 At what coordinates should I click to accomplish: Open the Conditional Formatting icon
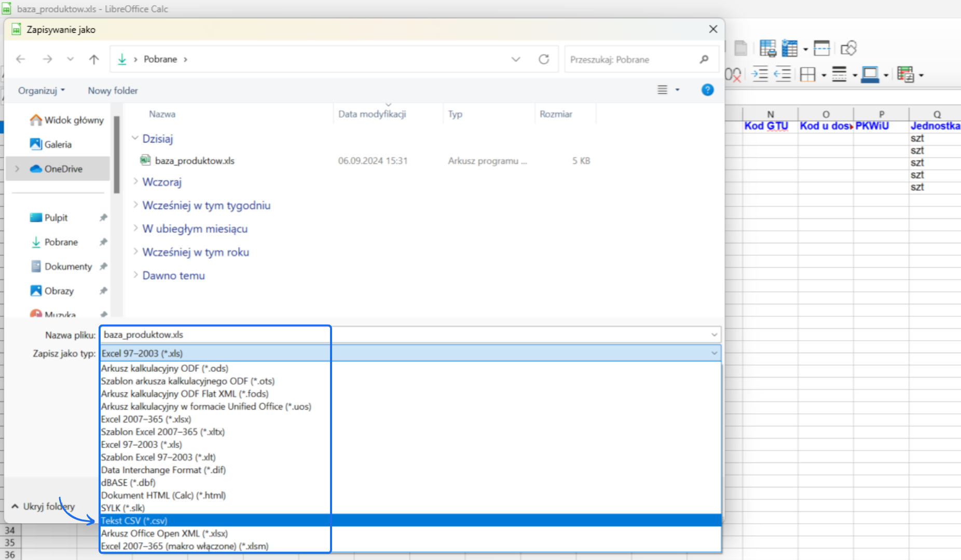point(906,74)
